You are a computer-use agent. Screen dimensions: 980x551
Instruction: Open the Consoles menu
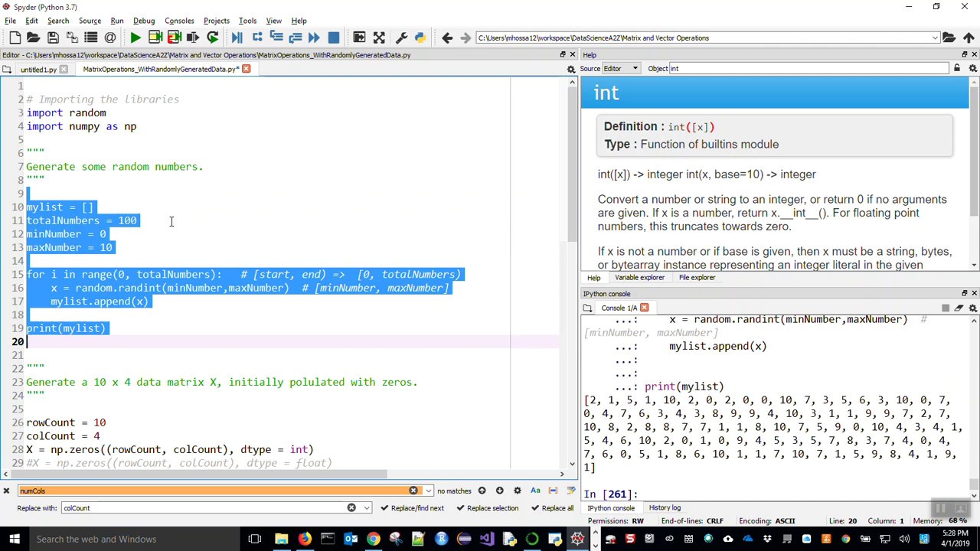point(179,21)
